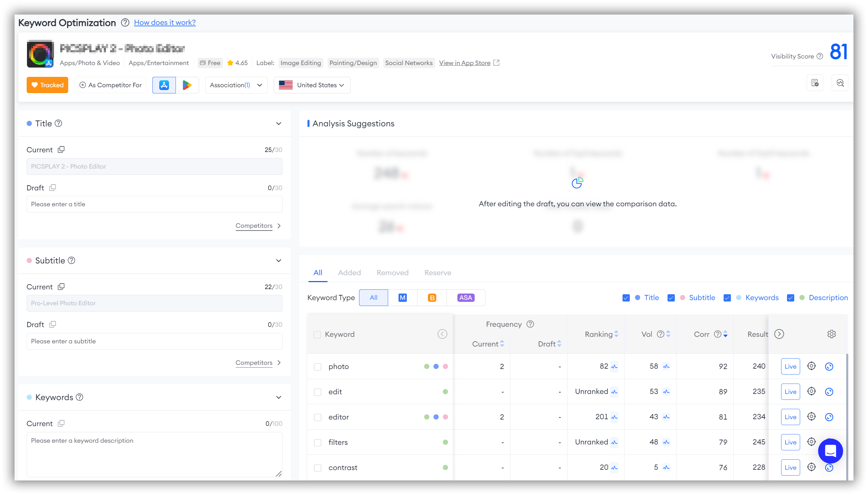Toggle the Title filter checkbox

click(626, 298)
